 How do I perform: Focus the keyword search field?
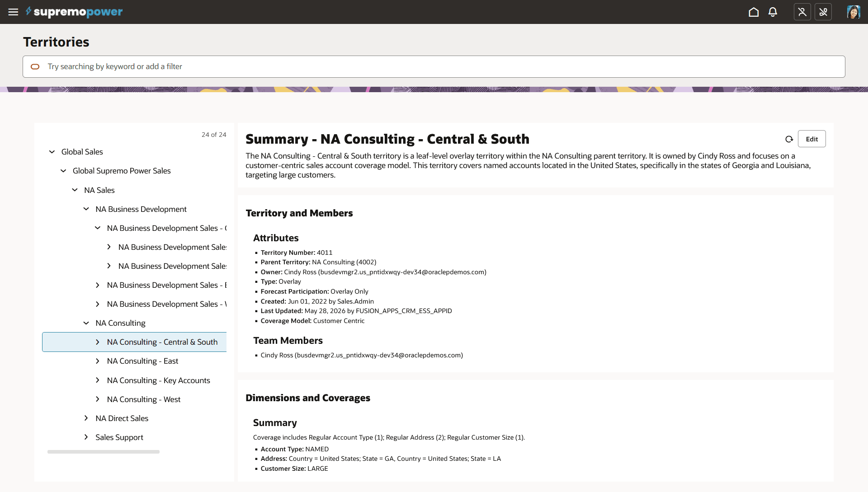(434, 66)
